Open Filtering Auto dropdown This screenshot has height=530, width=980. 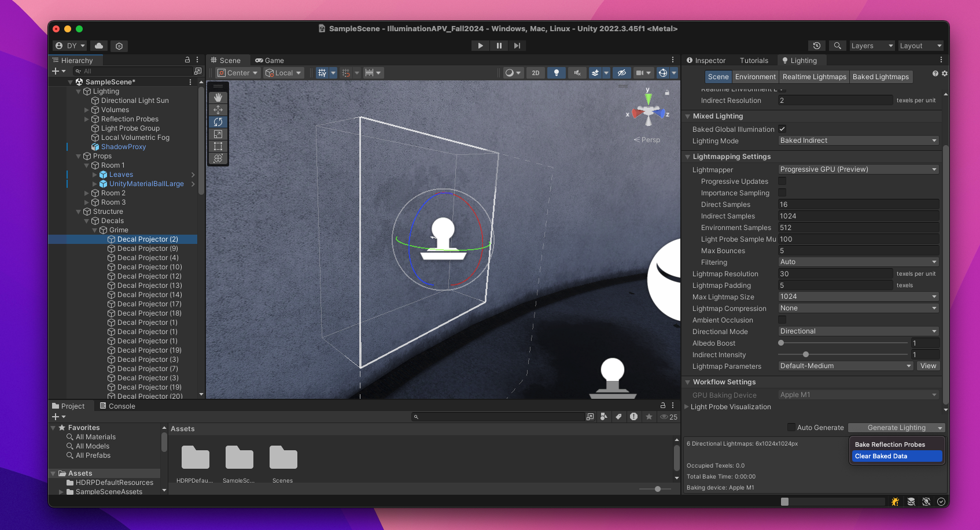(859, 262)
